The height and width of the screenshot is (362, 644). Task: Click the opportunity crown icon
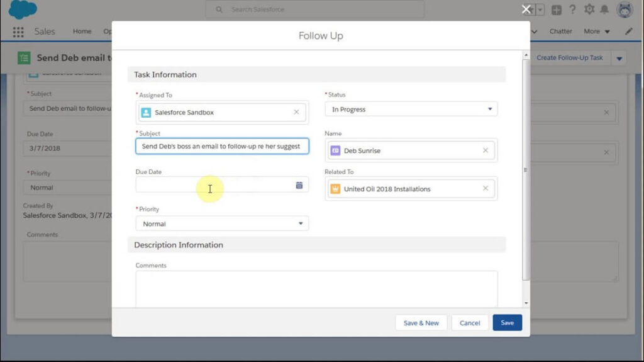[x=335, y=189]
